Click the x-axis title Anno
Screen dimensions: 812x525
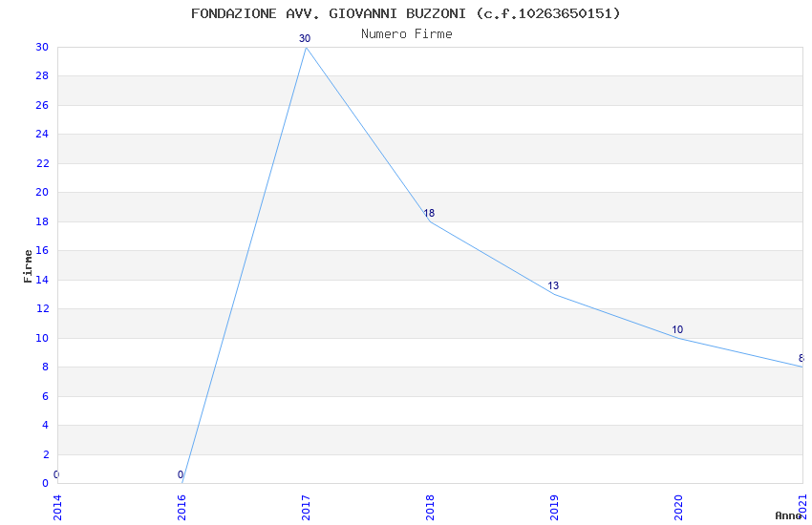pos(788,515)
